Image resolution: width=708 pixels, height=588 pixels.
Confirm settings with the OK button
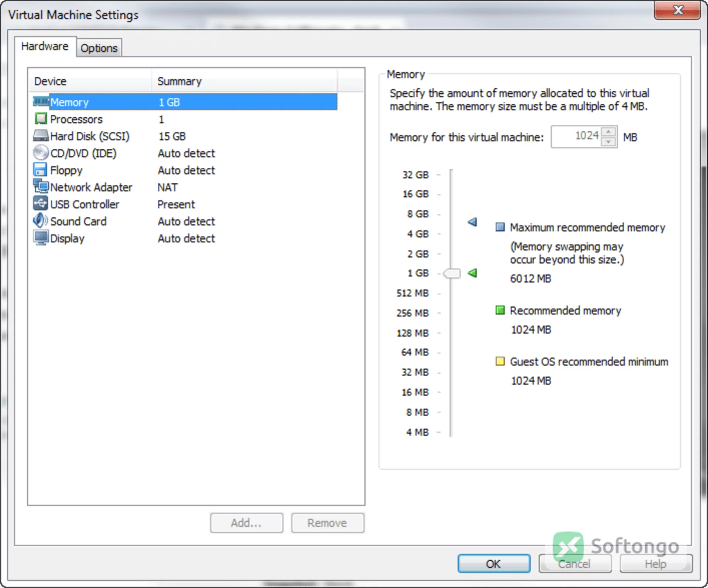(x=494, y=564)
